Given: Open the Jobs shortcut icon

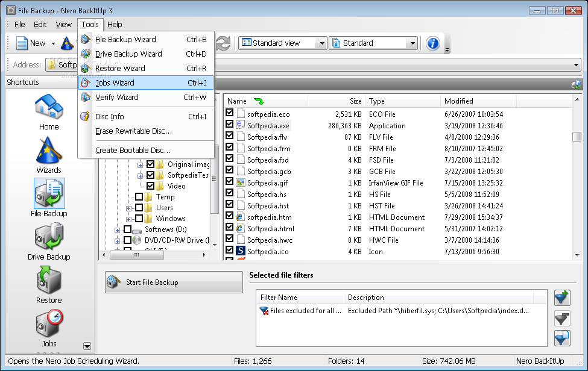Looking at the screenshot, I should [49, 323].
